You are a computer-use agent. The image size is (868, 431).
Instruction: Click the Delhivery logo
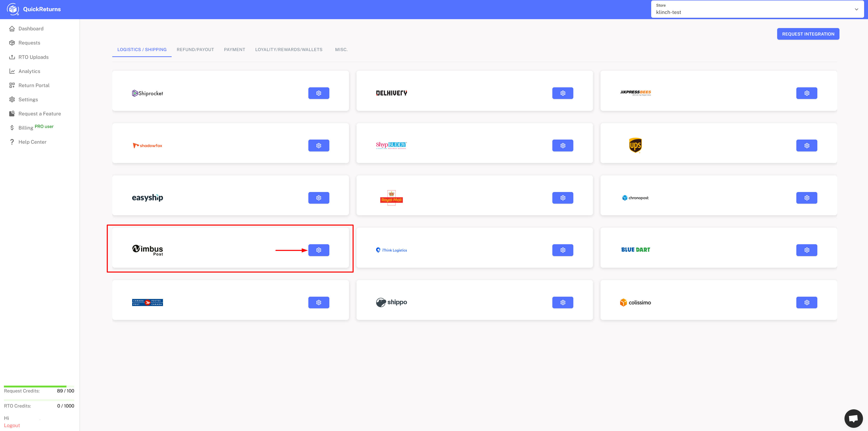click(x=391, y=93)
